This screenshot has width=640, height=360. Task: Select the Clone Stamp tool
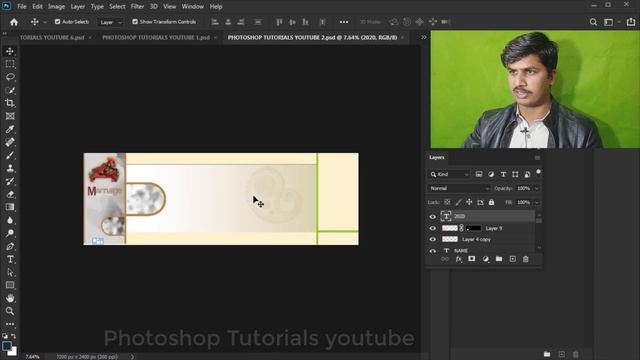[x=10, y=168]
